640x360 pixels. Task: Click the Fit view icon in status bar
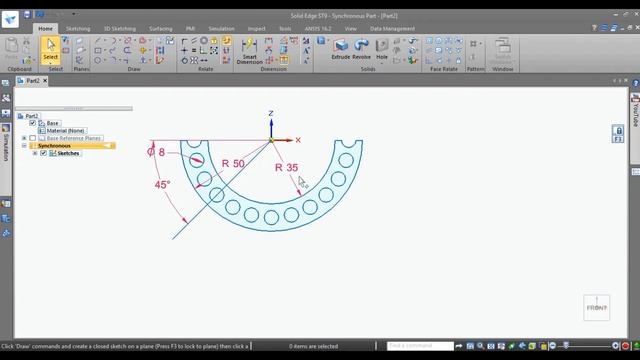click(x=491, y=346)
